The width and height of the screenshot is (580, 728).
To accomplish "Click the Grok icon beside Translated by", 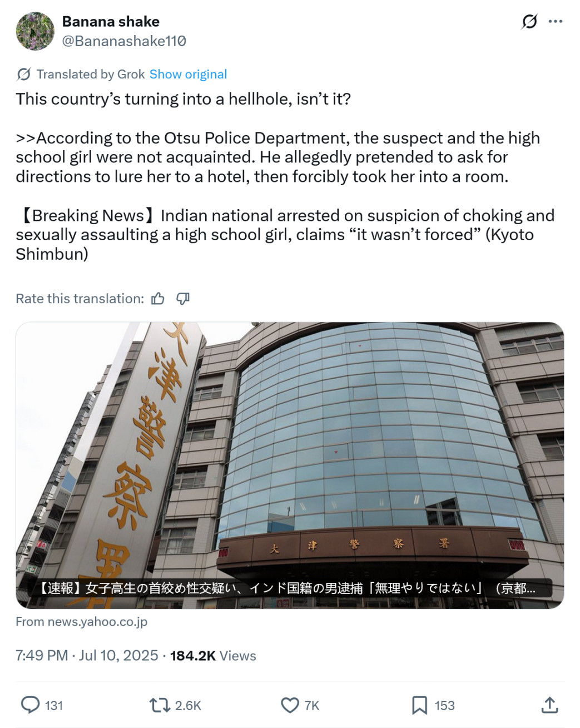I will (24, 75).
